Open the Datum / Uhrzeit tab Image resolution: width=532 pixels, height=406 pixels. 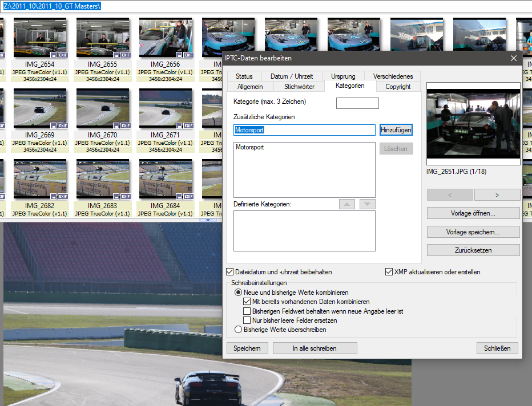click(x=292, y=76)
